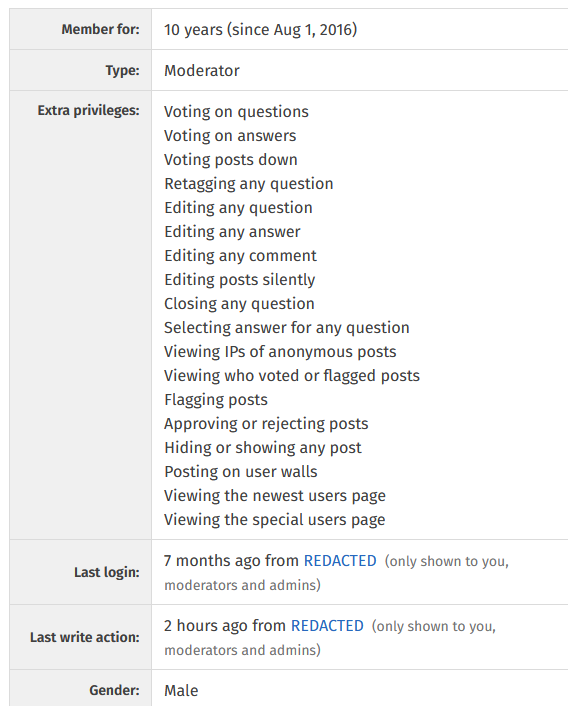Image resolution: width=568 pixels, height=706 pixels.
Task: Click the 'Male' gender value
Action: [x=181, y=691]
